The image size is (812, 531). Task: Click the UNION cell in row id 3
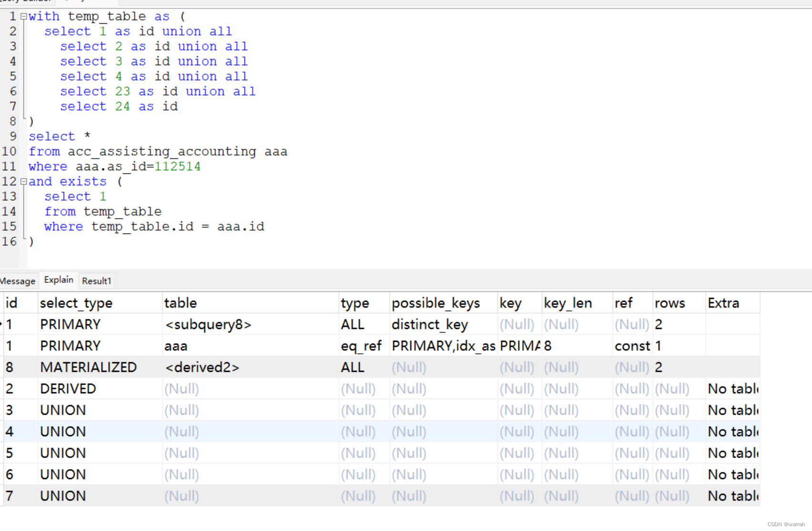[100, 410]
